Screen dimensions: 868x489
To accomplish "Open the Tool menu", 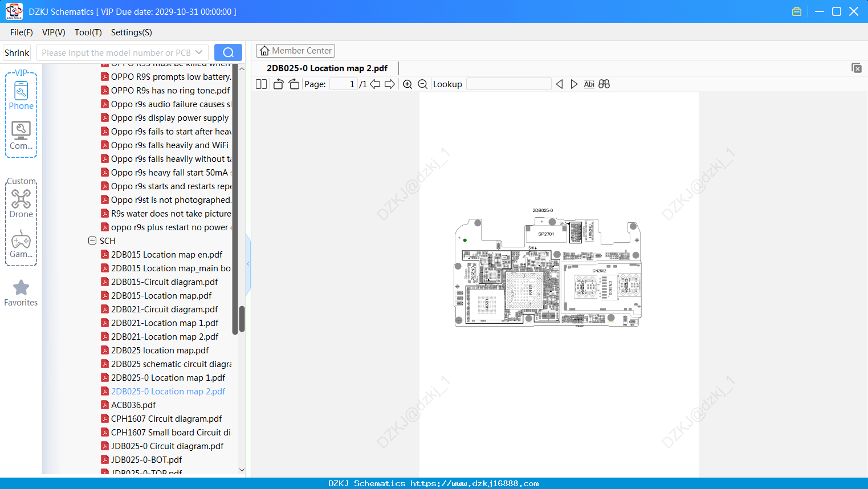I will [x=88, y=32].
